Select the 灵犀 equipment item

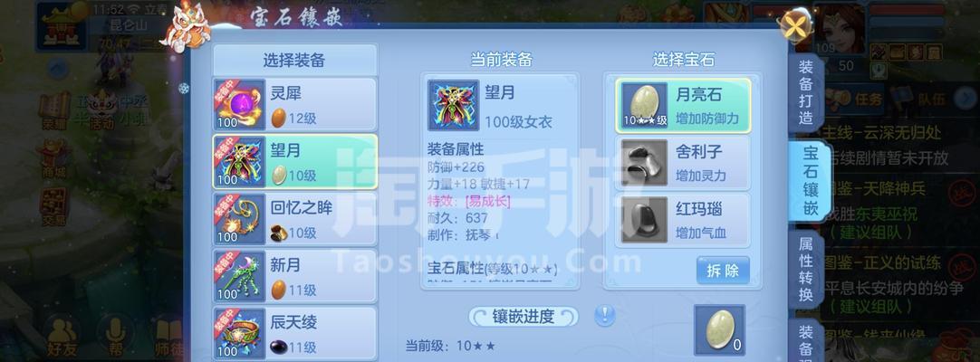click(295, 104)
